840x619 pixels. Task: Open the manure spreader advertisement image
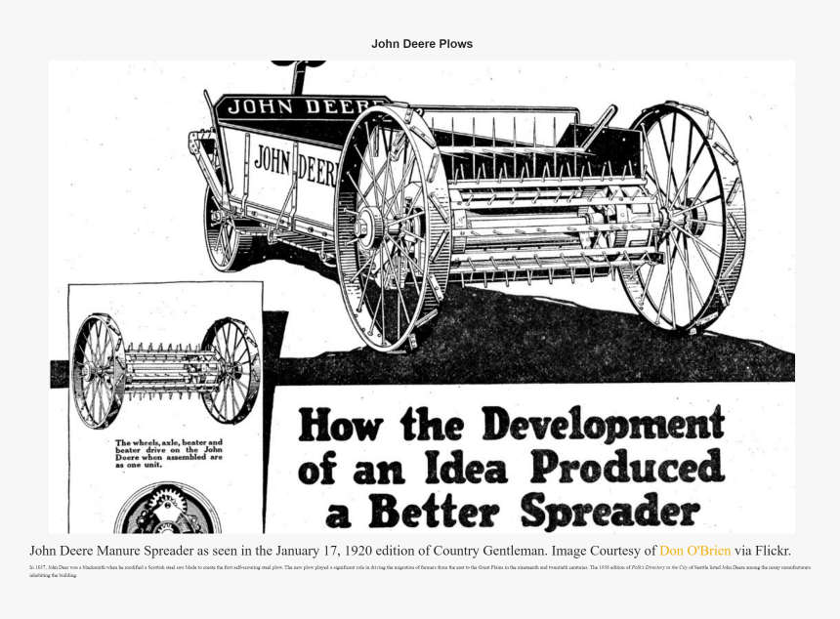pyautogui.click(x=422, y=297)
